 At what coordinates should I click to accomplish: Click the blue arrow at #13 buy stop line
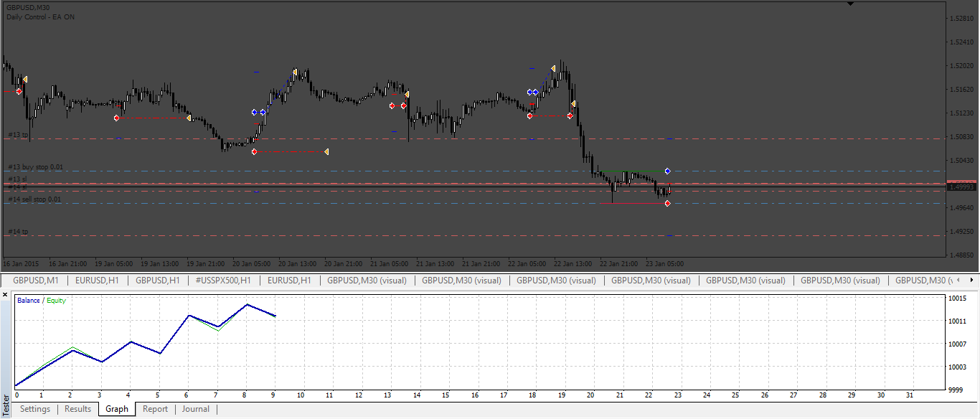[667, 171]
